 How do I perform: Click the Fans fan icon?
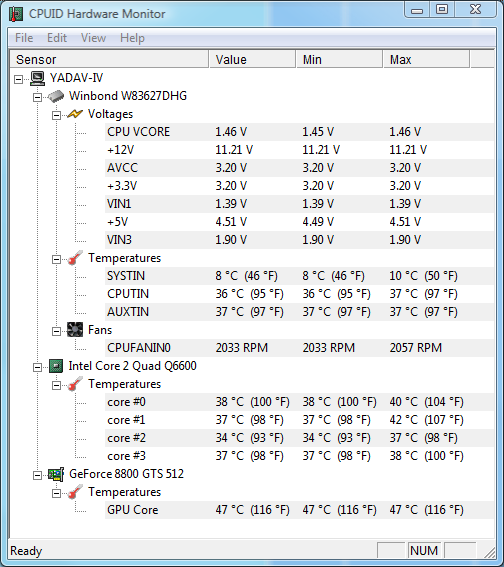[x=75, y=330]
